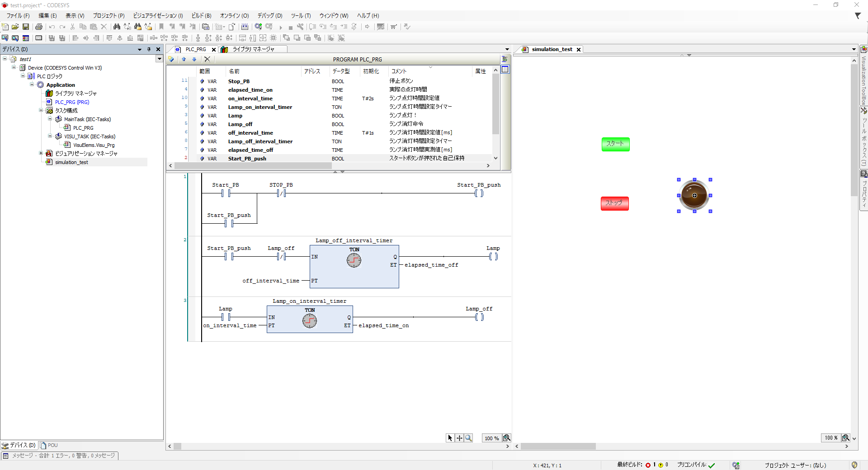
Task: Create a new project via toolbar icon
Action: click(x=5, y=27)
